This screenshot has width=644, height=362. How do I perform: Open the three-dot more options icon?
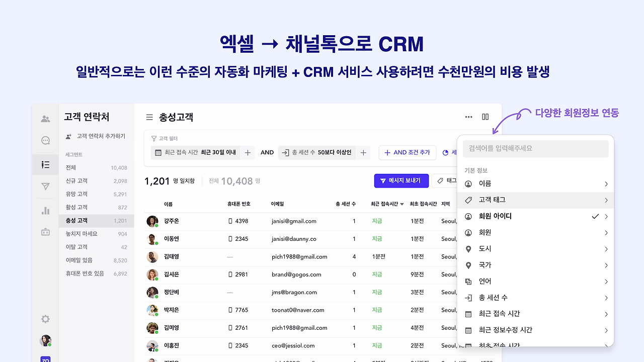click(469, 117)
